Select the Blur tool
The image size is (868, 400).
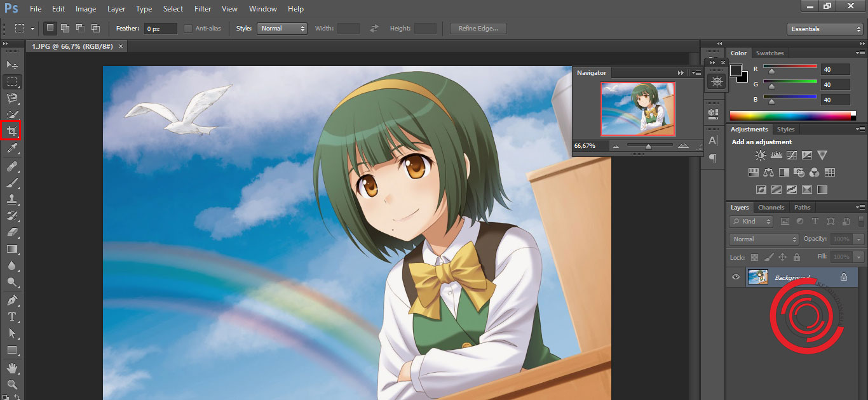(x=11, y=265)
